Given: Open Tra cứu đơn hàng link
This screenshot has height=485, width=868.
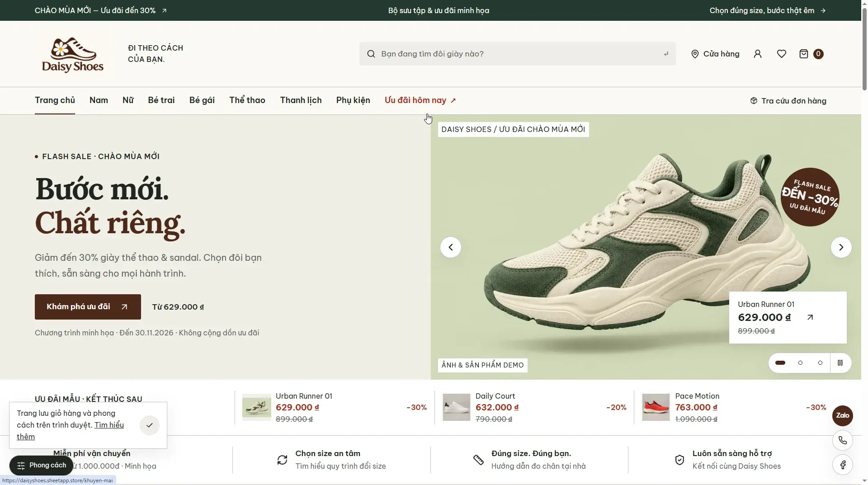Looking at the screenshot, I should pos(788,101).
